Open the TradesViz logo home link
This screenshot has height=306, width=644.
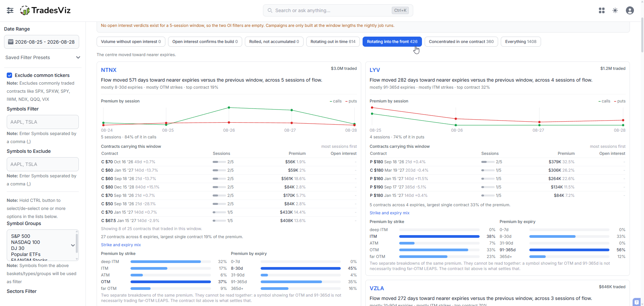[45, 10]
